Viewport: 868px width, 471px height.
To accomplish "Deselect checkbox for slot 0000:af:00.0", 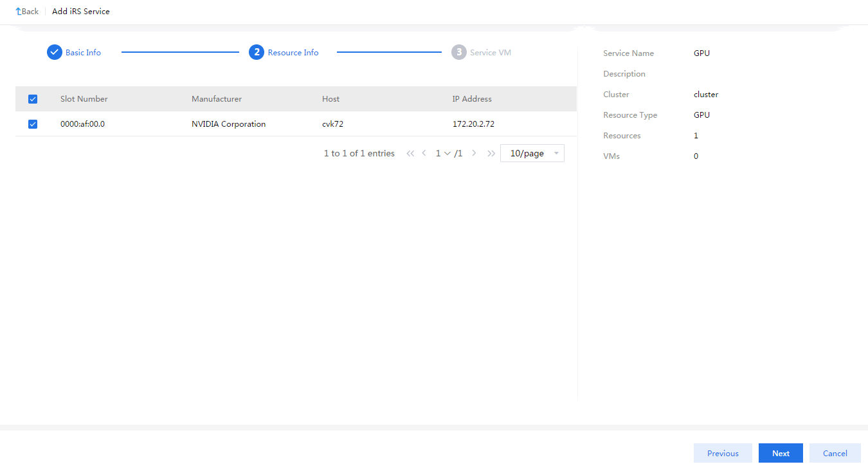I will point(32,124).
